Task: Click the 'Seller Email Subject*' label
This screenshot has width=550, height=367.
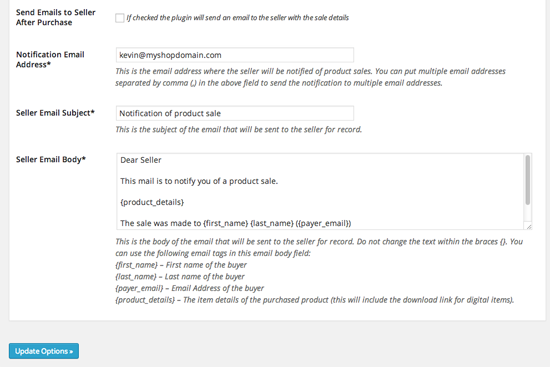Action: (55, 113)
